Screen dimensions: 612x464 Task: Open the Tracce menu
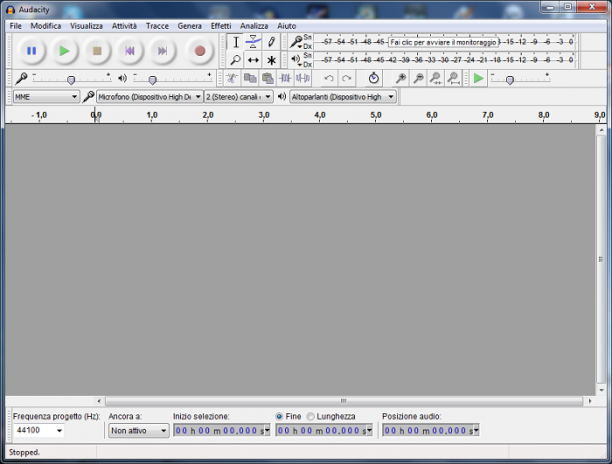coord(157,26)
